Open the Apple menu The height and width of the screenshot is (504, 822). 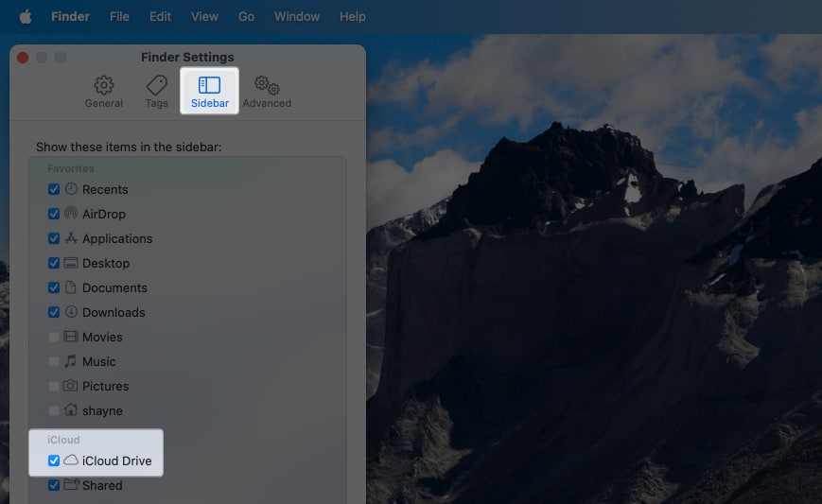(26, 17)
